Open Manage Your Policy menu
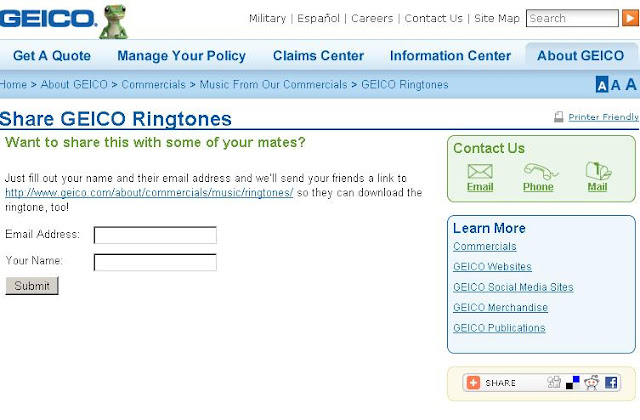The image size is (640, 420). [182, 56]
